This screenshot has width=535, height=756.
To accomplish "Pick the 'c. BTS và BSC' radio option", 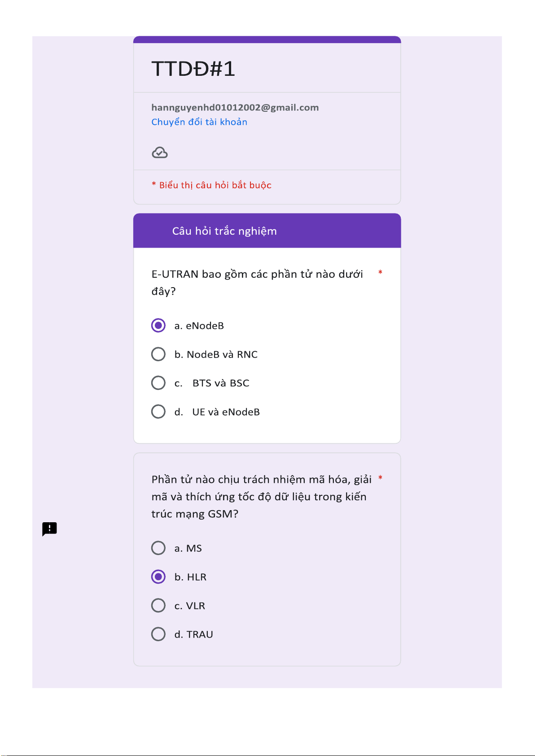I will pyautogui.click(x=158, y=383).
